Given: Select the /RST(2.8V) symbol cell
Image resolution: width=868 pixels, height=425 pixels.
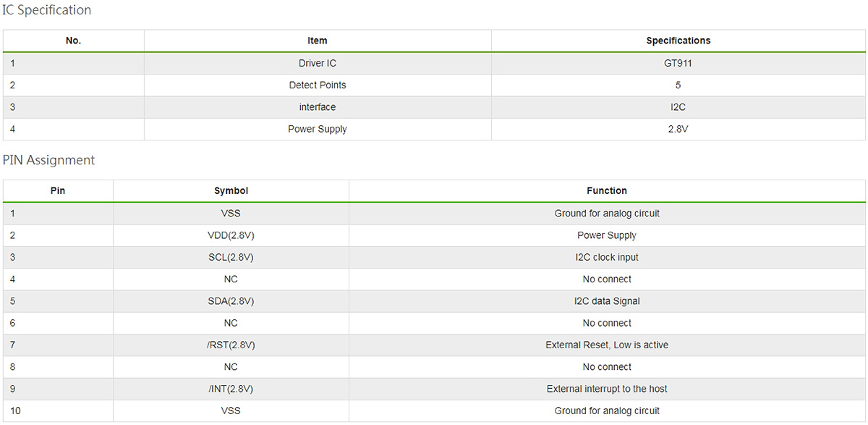Looking at the screenshot, I should coord(231,345).
